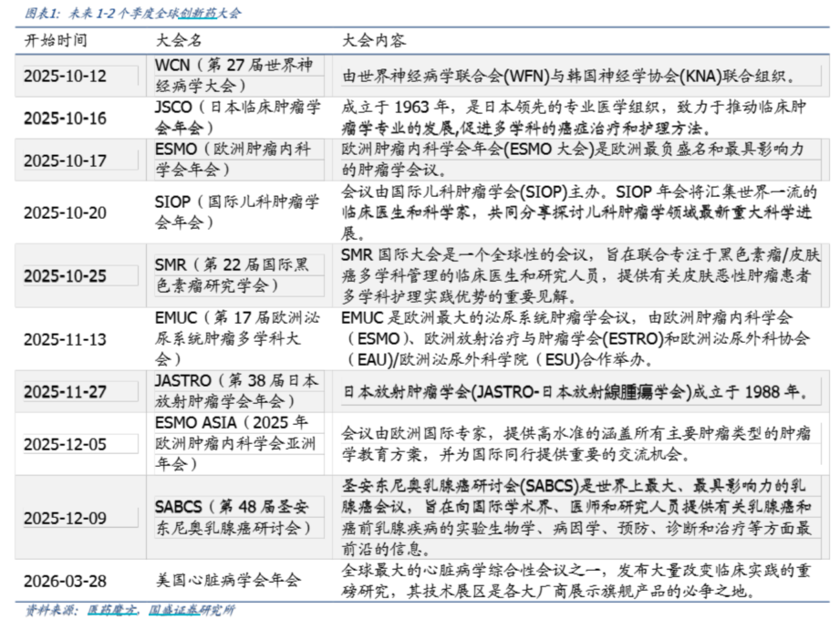This screenshot has height=620, width=840.
Task: Click the JSCO description 成立于1963年
Action: pos(574,118)
